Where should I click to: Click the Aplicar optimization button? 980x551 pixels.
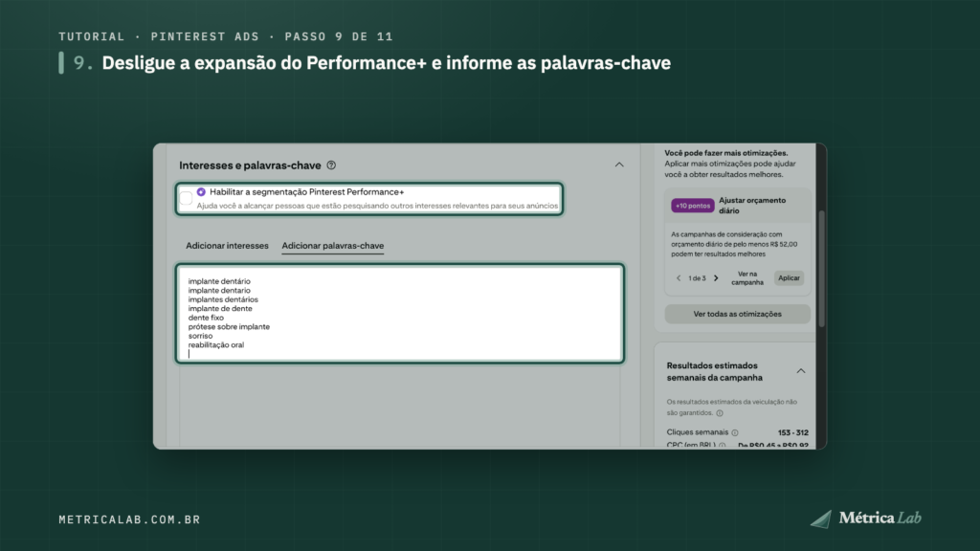coord(789,278)
